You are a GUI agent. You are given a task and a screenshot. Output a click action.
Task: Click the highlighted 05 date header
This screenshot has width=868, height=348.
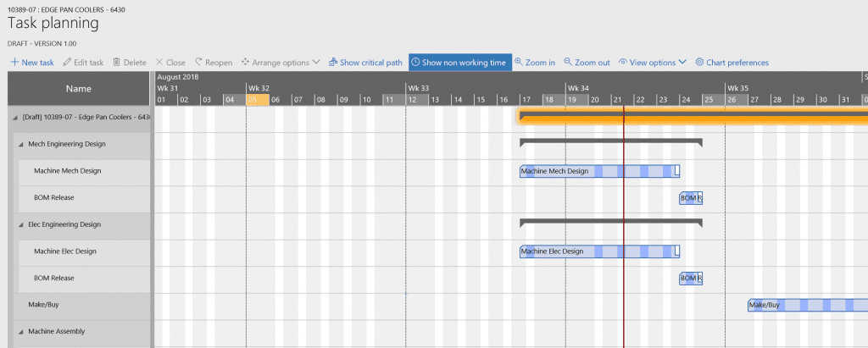tap(257, 100)
